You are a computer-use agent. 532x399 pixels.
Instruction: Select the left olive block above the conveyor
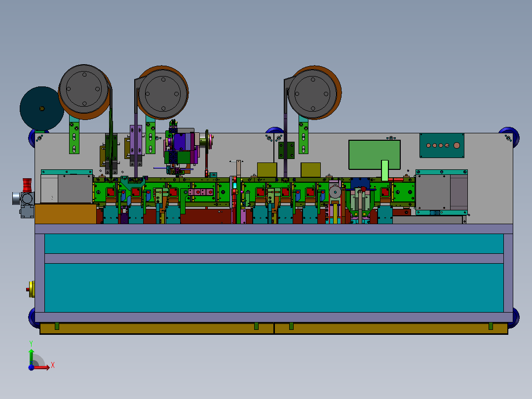pyautogui.click(x=267, y=170)
